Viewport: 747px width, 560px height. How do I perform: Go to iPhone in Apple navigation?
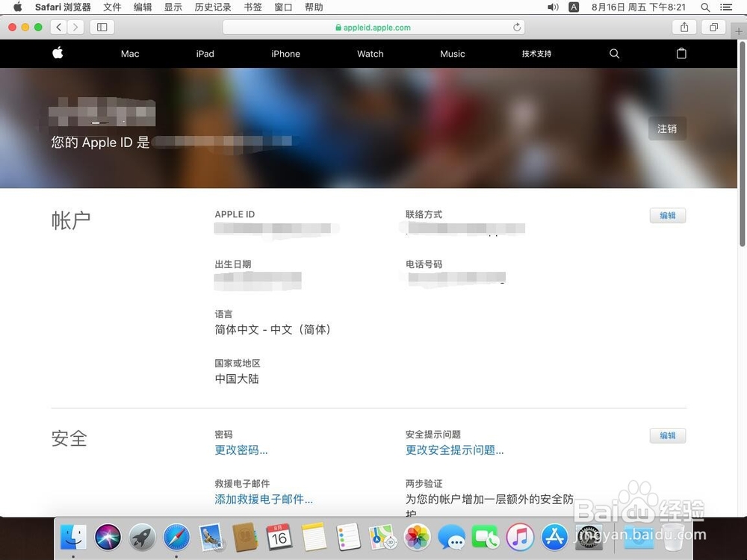pos(285,54)
